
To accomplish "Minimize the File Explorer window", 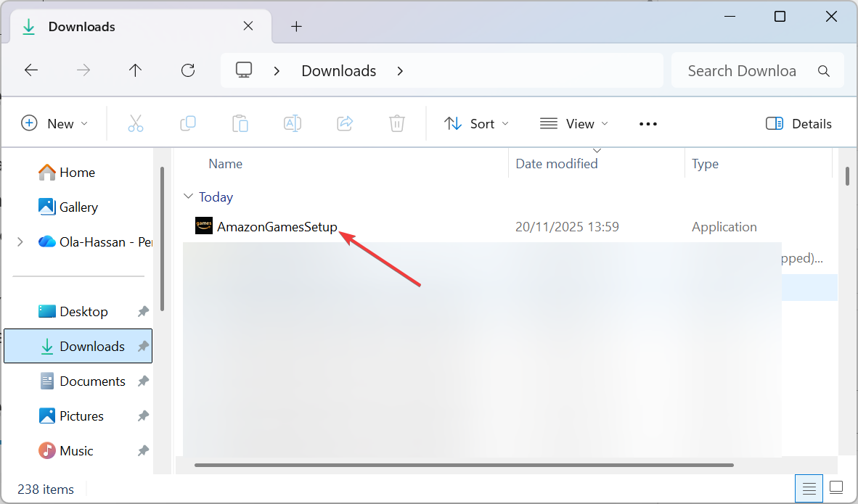I will click(730, 17).
